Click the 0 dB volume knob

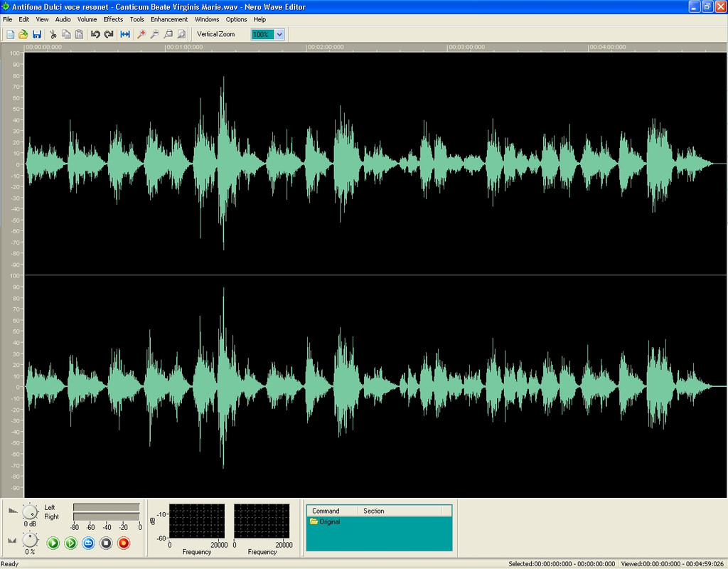coord(30,512)
